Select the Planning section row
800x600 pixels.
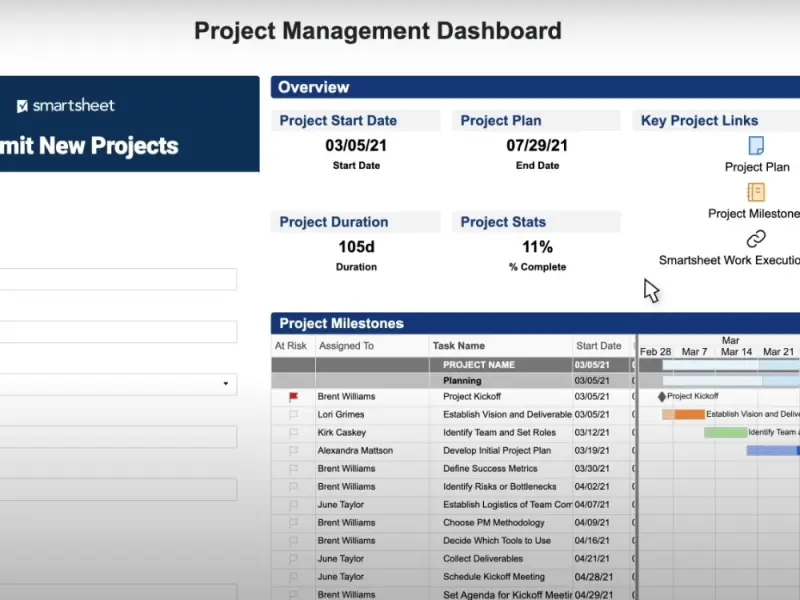[x=462, y=381]
